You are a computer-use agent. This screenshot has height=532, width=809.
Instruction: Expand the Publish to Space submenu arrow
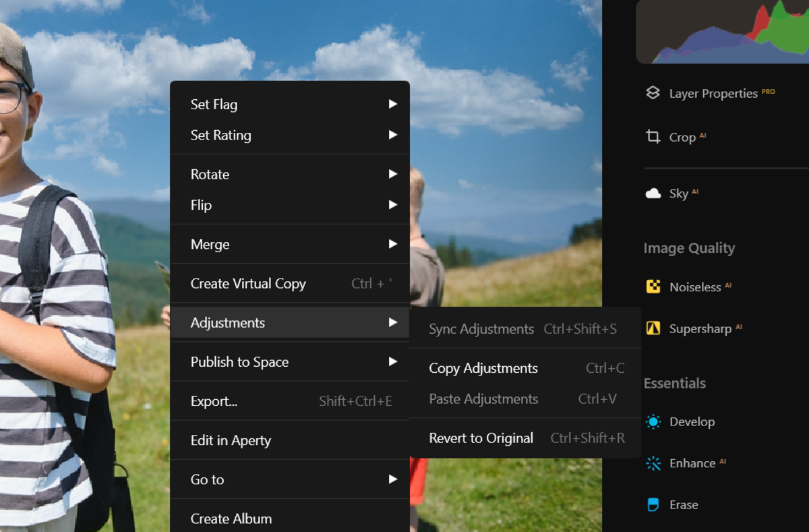click(x=392, y=362)
